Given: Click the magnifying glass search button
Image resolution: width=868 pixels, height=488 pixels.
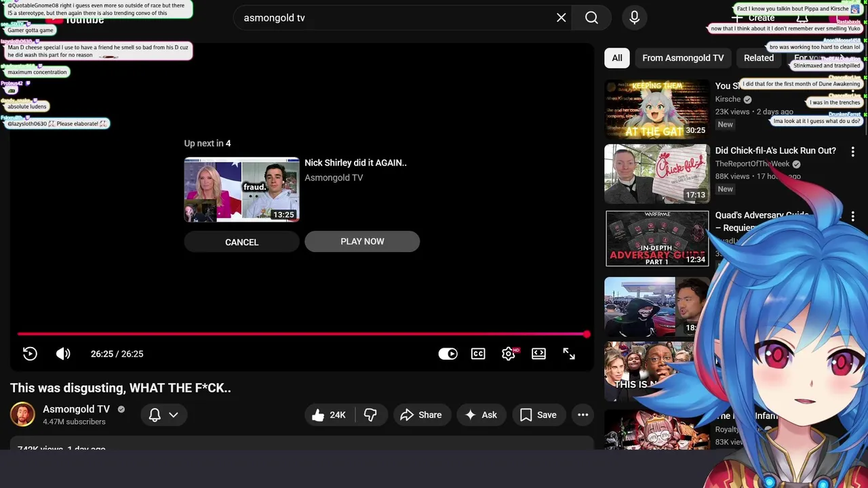Looking at the screenshot, I should 591,18.
